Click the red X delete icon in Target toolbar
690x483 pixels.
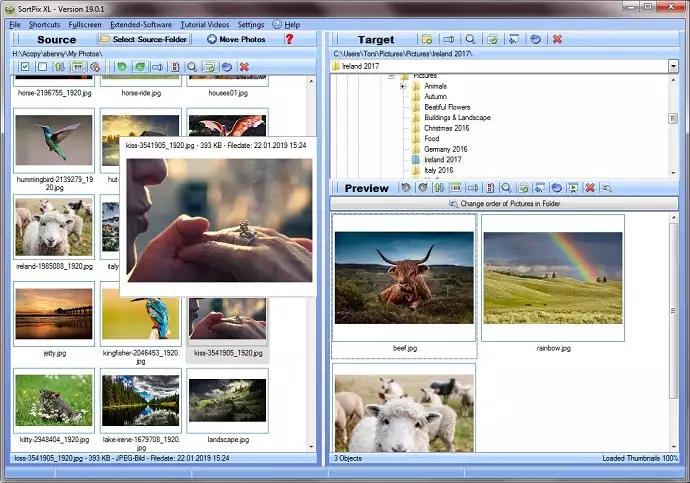click(x=557, y=39)
